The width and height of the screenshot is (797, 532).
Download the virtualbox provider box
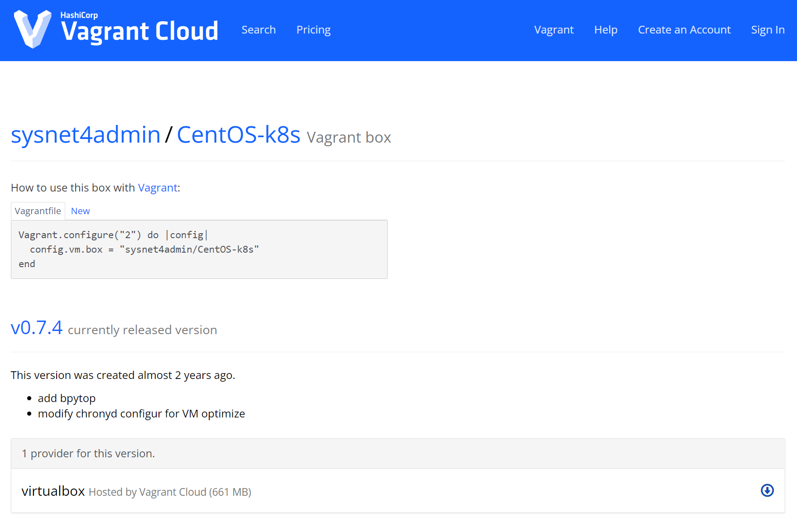click(x=767, y=490)
